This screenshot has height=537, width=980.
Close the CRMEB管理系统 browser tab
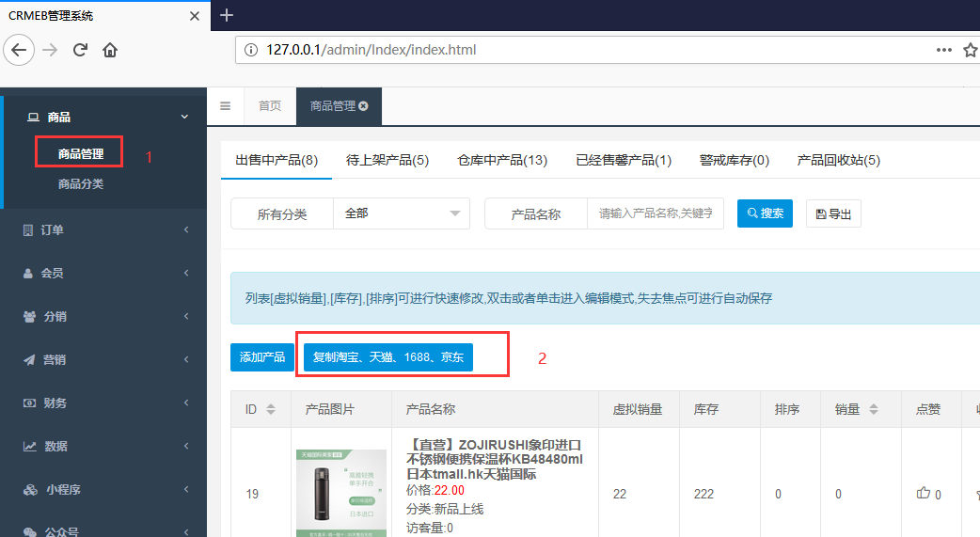(x=195, y=16)
